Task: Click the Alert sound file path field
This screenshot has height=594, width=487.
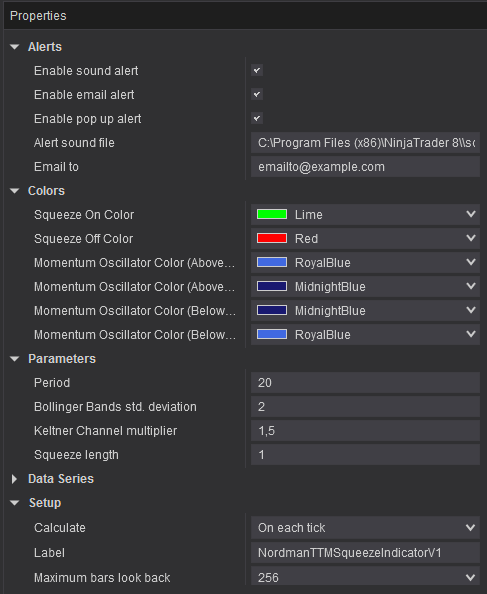Action: point(365,143)
